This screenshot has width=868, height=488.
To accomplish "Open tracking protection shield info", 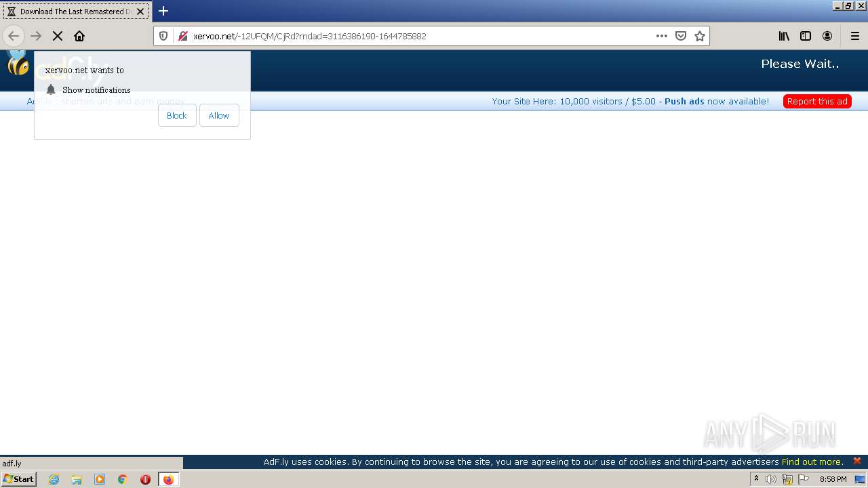I will click(x=163, y=36).
